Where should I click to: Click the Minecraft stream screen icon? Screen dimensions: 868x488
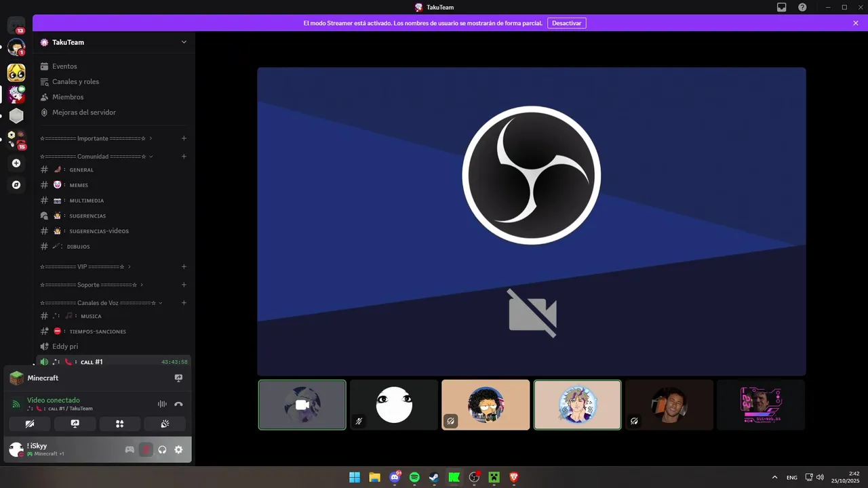(178, 378)
